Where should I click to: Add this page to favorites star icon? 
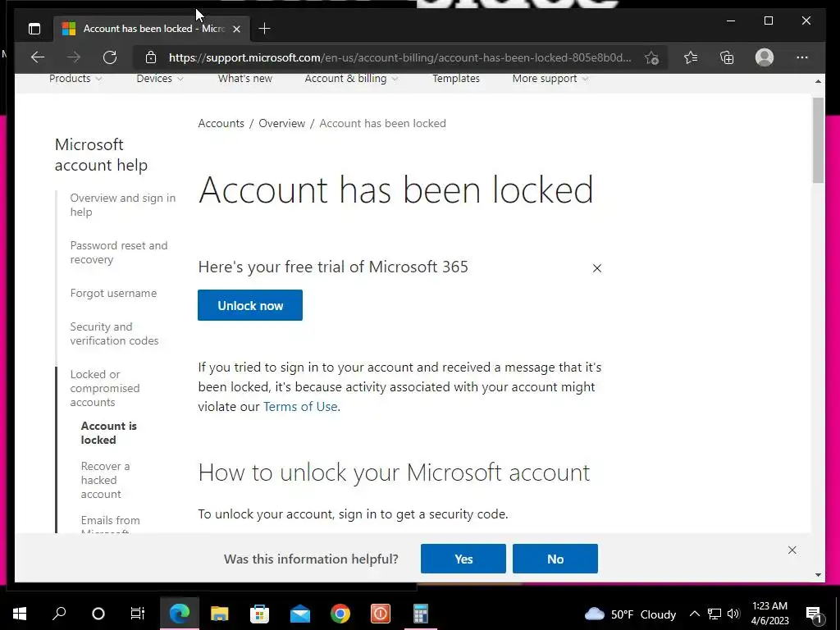pos(651,57)
